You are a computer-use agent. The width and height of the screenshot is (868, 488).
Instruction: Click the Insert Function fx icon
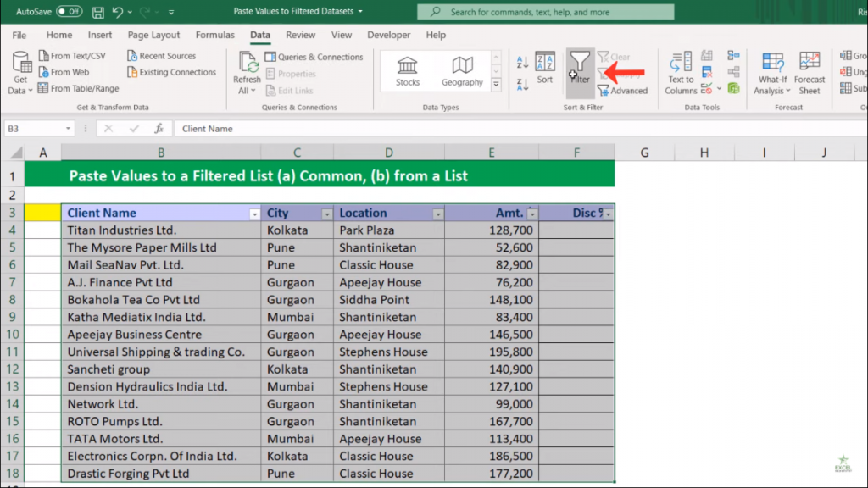pos(159,129)
